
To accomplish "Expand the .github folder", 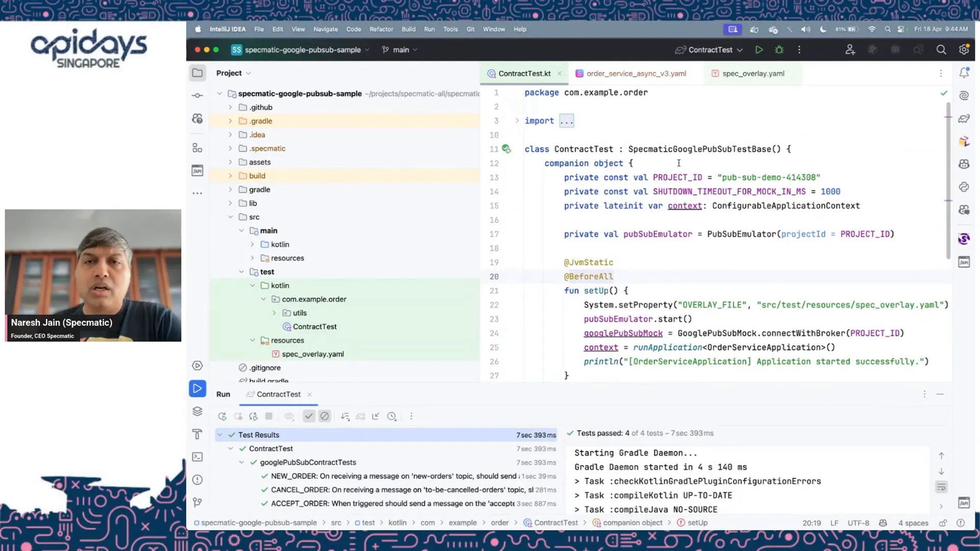I will [x=230, y=107].
